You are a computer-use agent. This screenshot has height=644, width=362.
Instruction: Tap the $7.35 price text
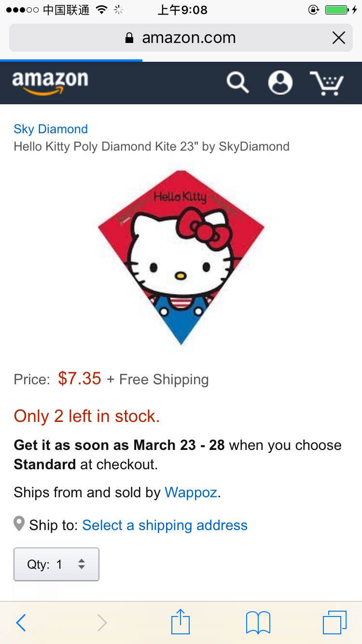coord(80,378)
